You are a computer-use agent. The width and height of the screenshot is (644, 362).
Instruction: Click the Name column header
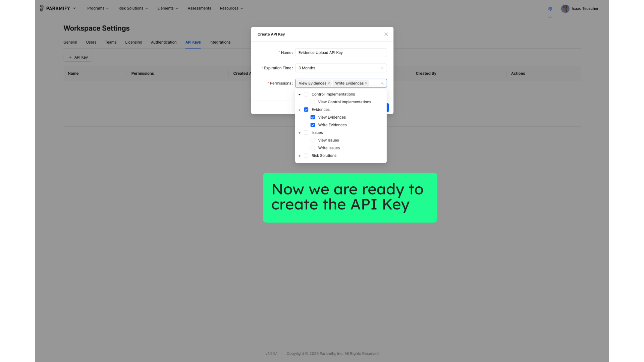coord(73,73)
